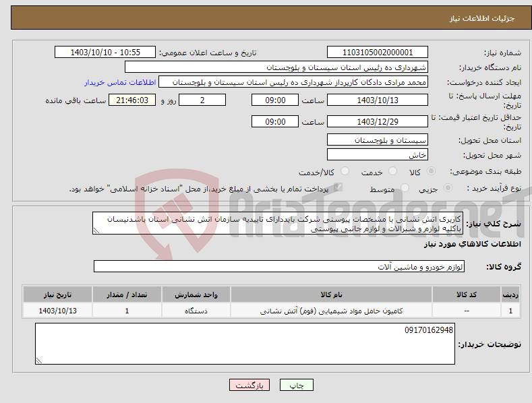Click the resize handle of description textarea
This screenshot has height=403, width=532.
pyautogui.click(x=96, y=231)
